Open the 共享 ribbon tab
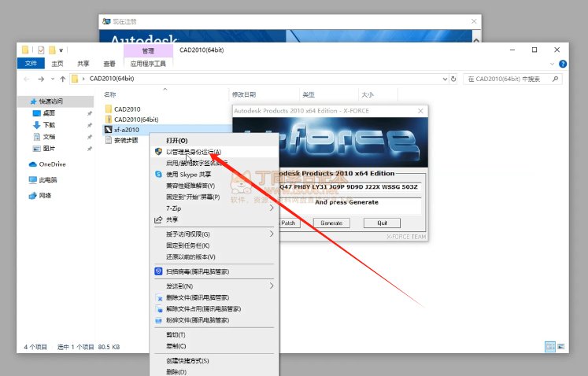 coord(83,64)
